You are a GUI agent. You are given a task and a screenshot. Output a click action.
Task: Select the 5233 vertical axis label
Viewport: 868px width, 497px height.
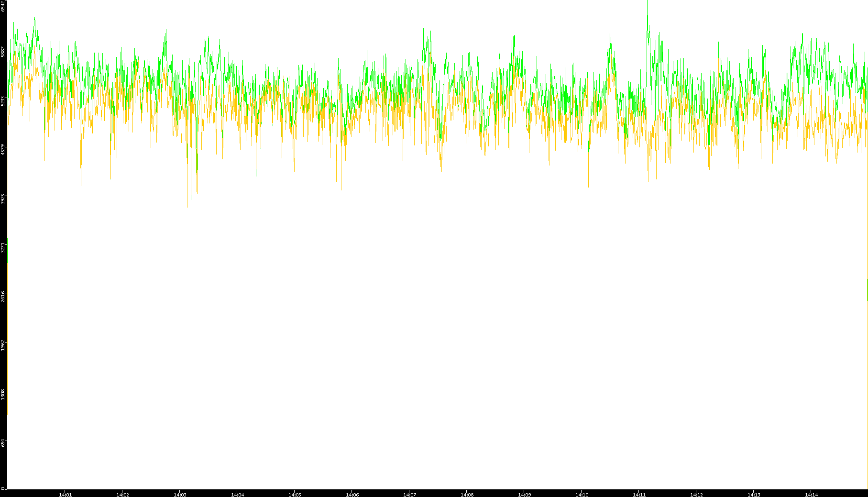(x=3, y=101)
